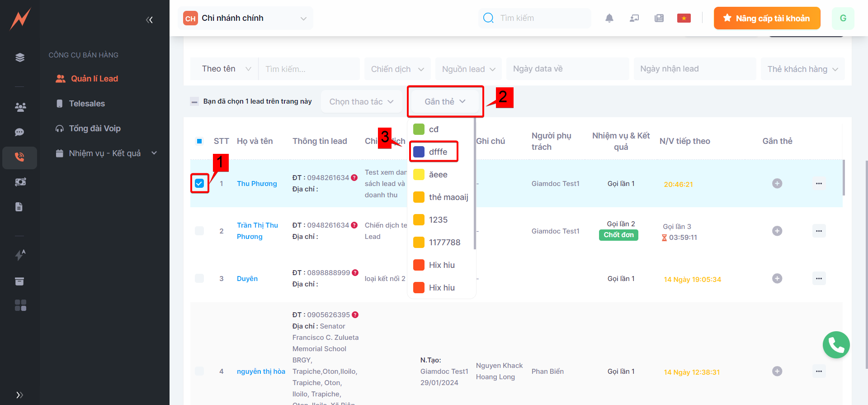Collapse the sidebar with double-chevron icon
This screenshot has width=868, height=405.
tap(149, 19)
